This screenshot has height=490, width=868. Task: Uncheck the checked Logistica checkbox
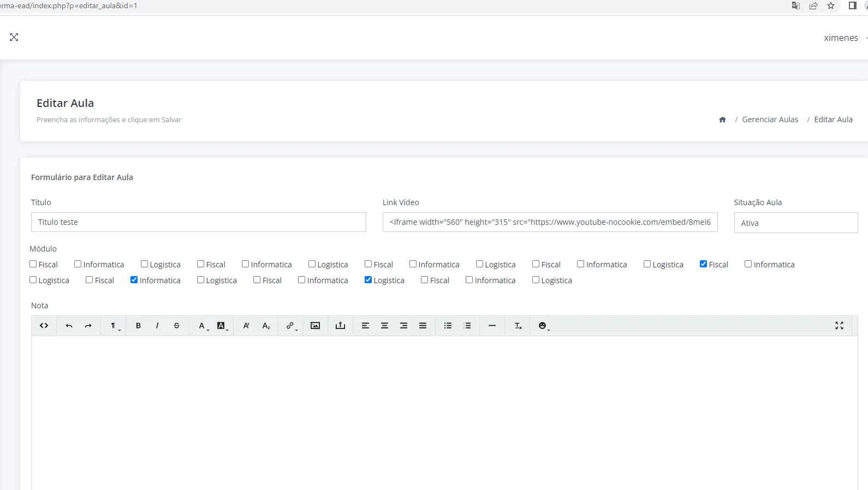(x=368, y=280)
